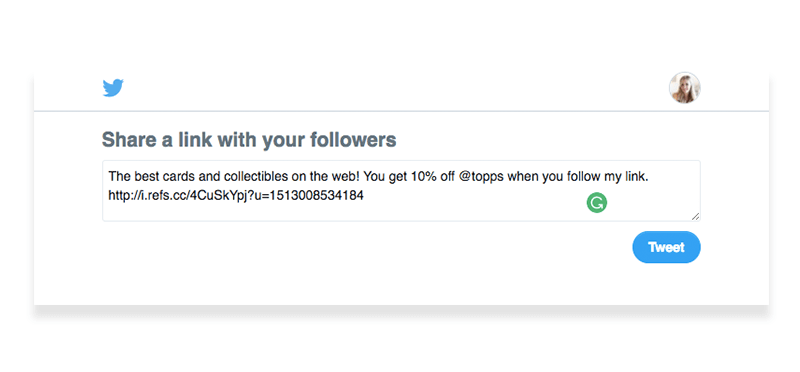Click the "Share a link with your followers" heading
Viewport: 800px width, 372px height.
tap(249, 139)
